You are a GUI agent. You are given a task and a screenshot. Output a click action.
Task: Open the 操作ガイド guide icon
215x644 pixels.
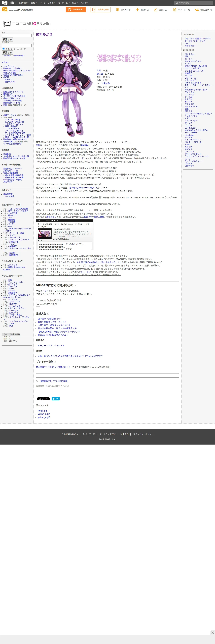(x=117, y=10)
